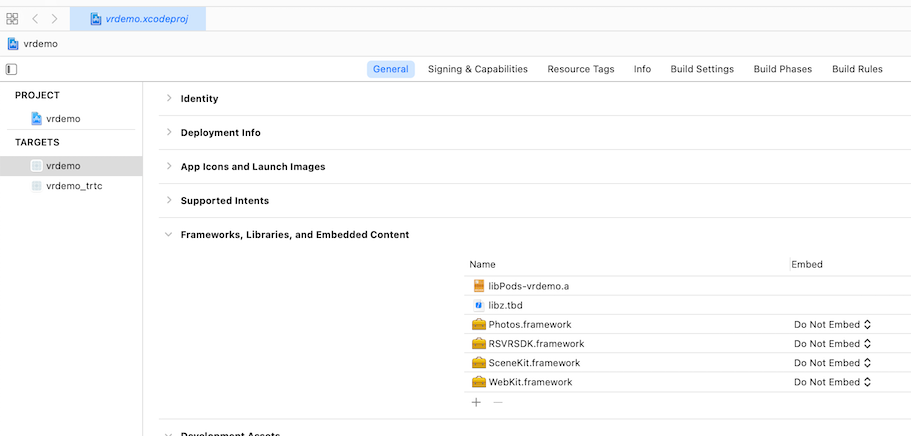The image size is (911, 436).
Task: Go back with the left arrow
Action: [x=35, y=19]
